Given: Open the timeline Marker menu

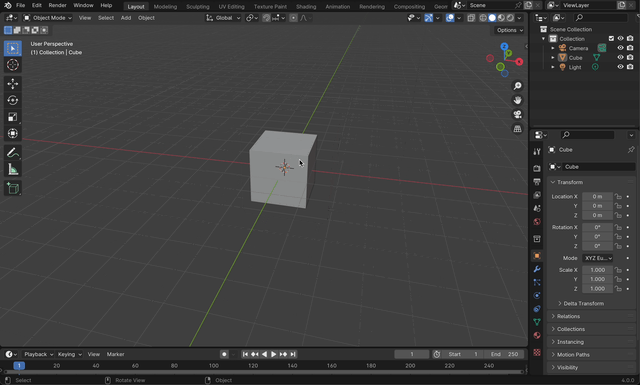Looking at the screenshot, I should [116, 354].
